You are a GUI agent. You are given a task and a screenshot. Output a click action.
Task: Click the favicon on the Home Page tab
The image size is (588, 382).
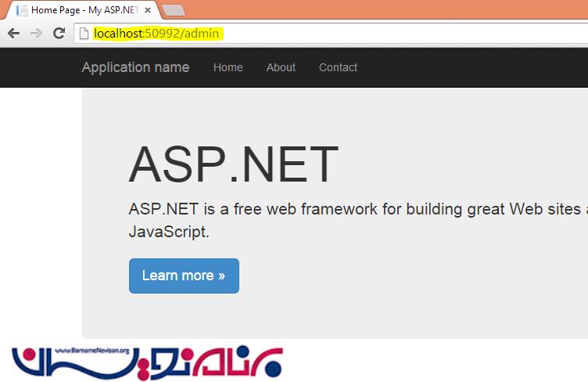pyautogui.click(x=23, y=11)
